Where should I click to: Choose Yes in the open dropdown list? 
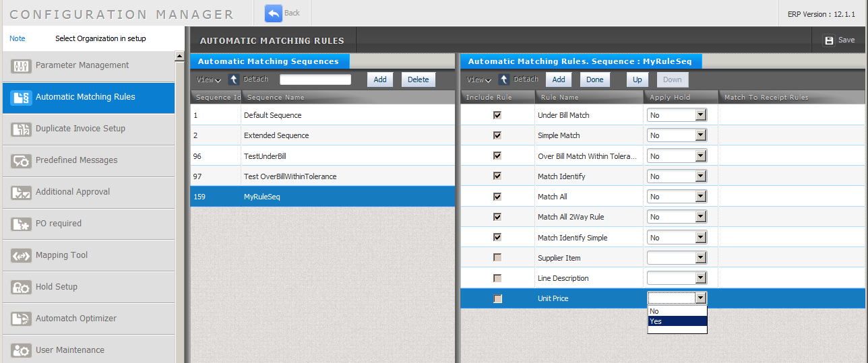[677, 321]
